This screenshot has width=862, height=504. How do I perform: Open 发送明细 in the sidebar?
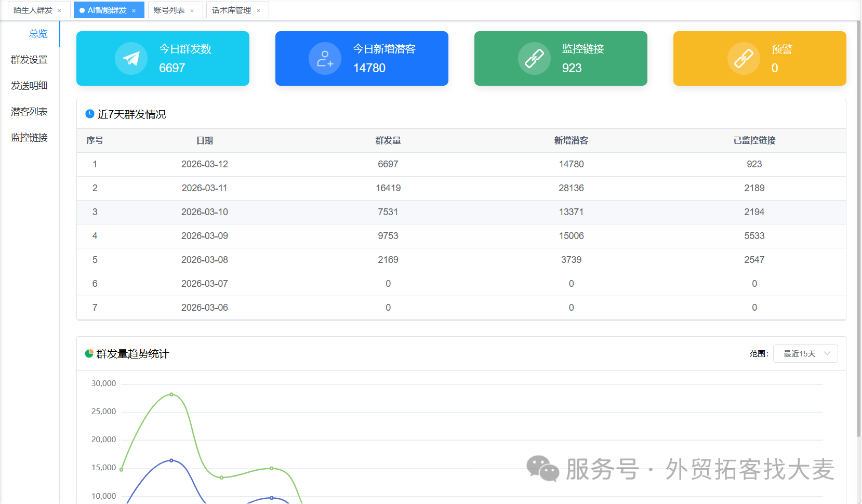[x=29, y=86]
